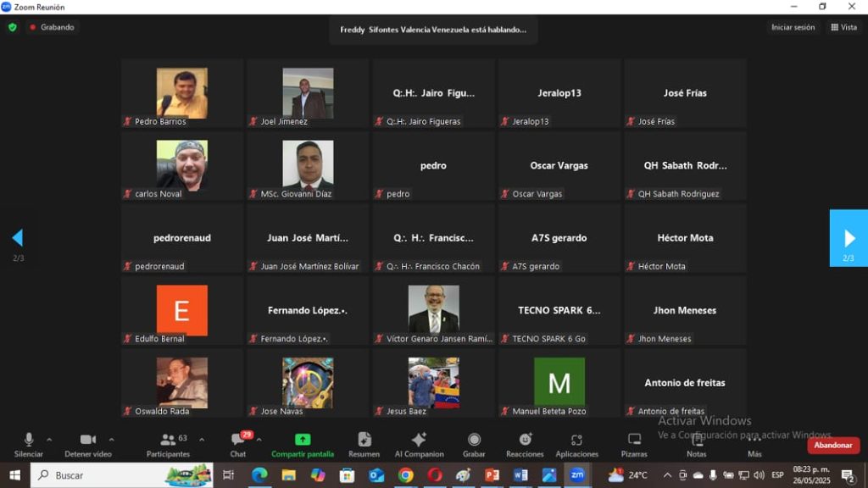Open Opera browser from taskbar
This screenshot has height=488, width=868.
pos(435,475)
